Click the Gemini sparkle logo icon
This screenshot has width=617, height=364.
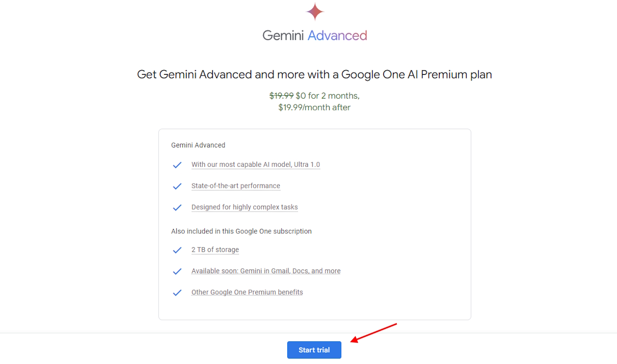(314, 11)
